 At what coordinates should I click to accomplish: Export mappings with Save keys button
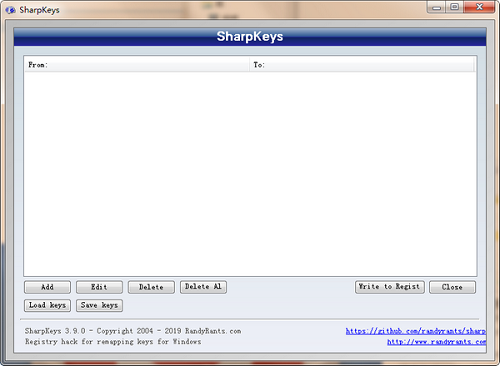pyautogui.click(x=99, y=305)
